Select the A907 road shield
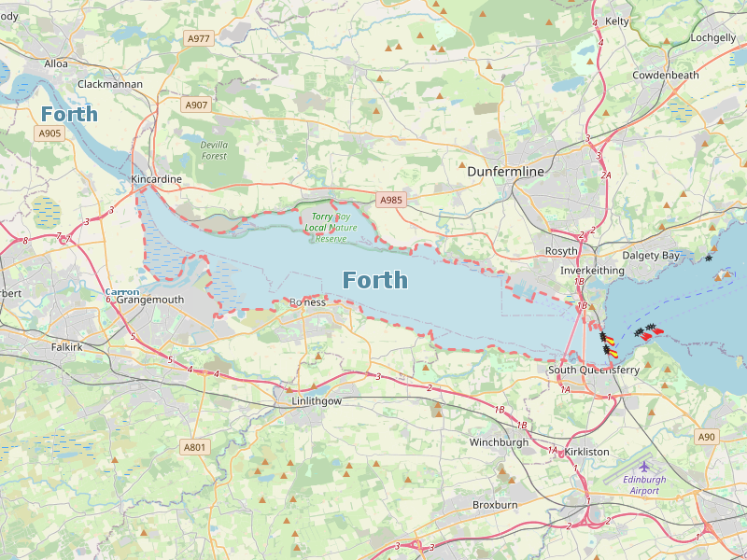Viewport: 747px width, 560px height. (196, 105)
